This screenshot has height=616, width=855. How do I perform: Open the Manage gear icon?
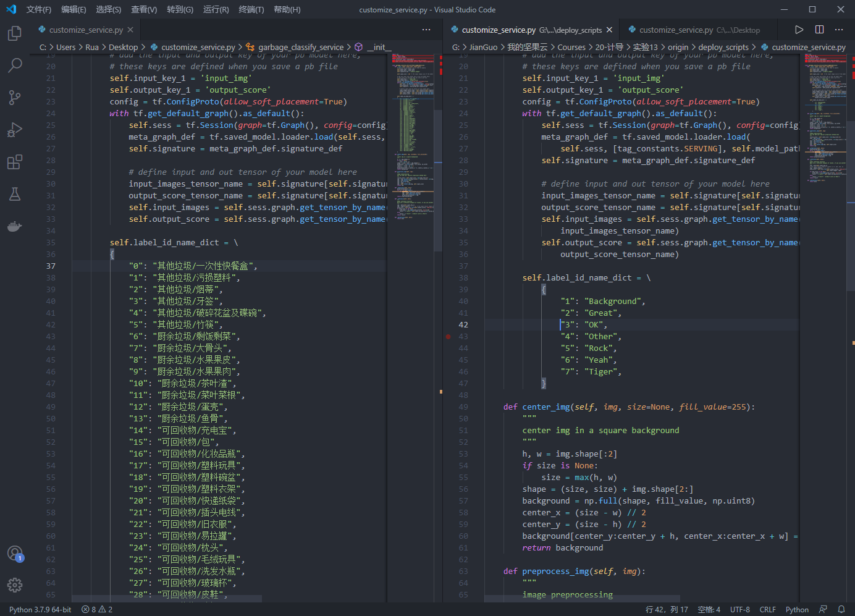coord(15,585)
